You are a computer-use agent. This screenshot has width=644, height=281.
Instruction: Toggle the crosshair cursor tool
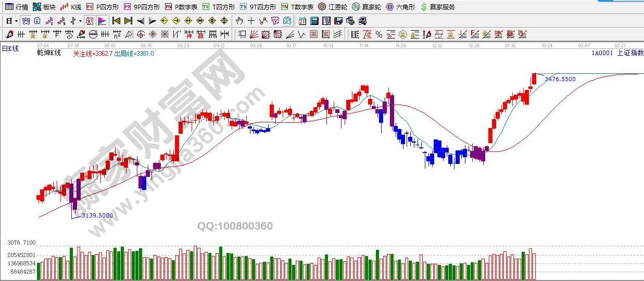[x=251, y=21]
